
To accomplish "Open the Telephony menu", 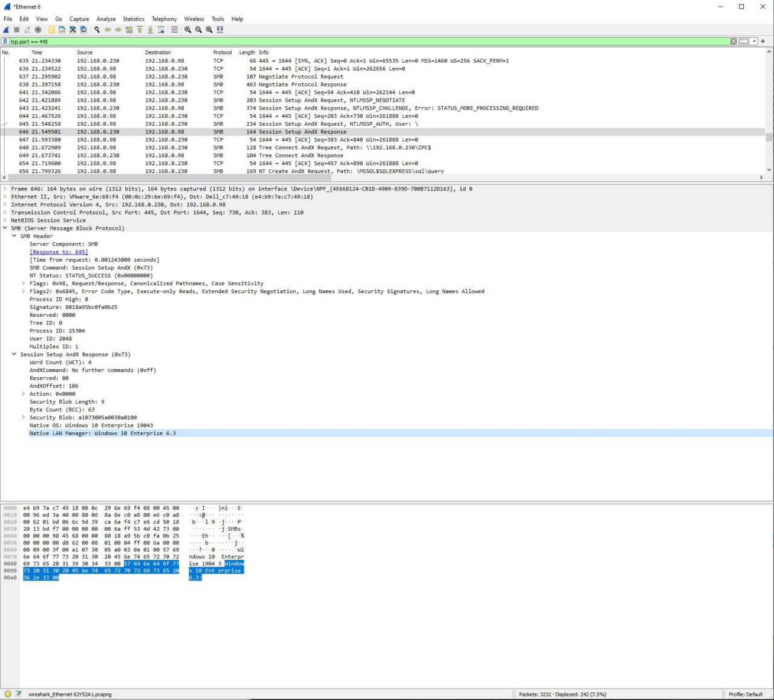I will pos(164,19).
